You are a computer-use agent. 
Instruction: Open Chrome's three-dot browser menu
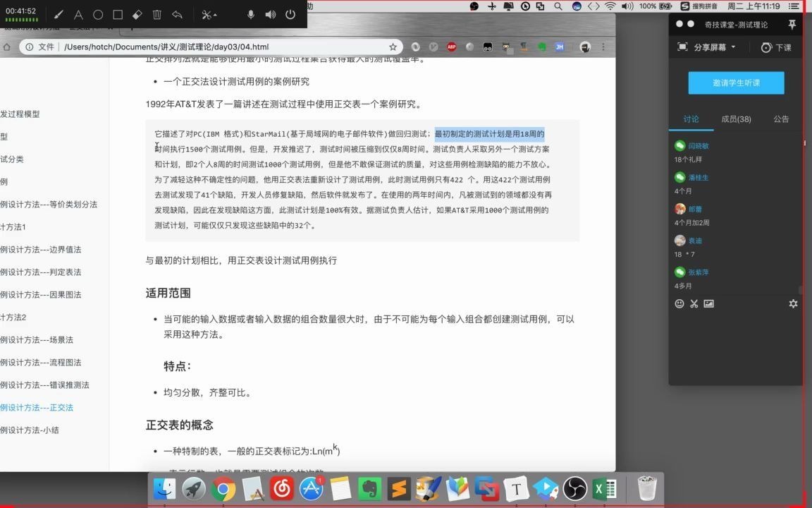pos(605,47)
